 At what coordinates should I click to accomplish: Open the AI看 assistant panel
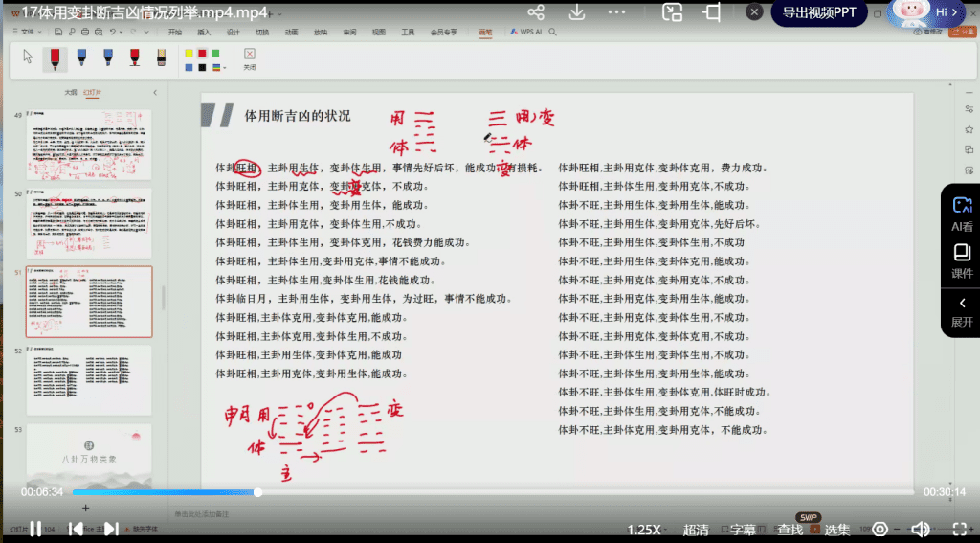(961, 214)
